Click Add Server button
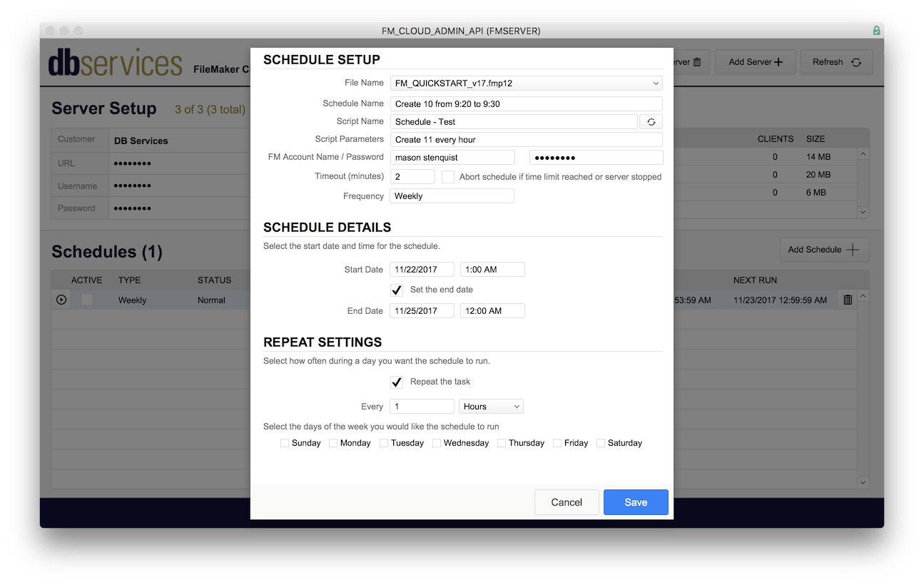The width and height of the screenshot is (924, 585). [755, 62]
